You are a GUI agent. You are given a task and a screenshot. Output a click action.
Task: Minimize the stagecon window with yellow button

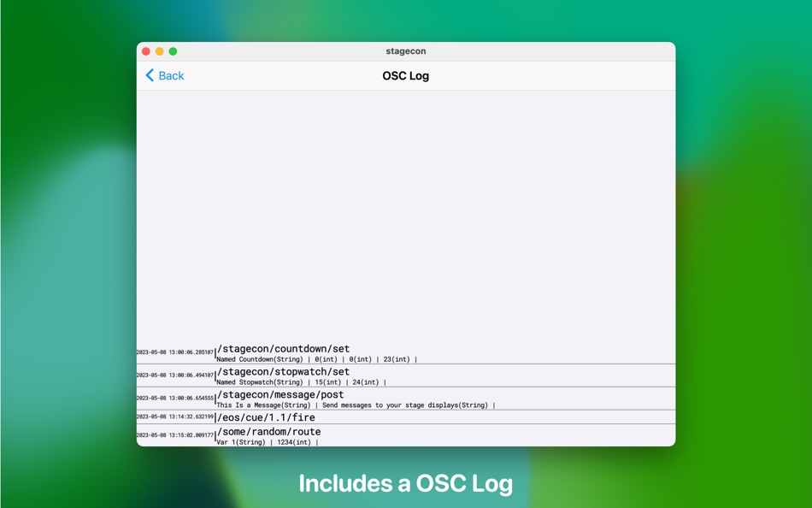[160, 51]
